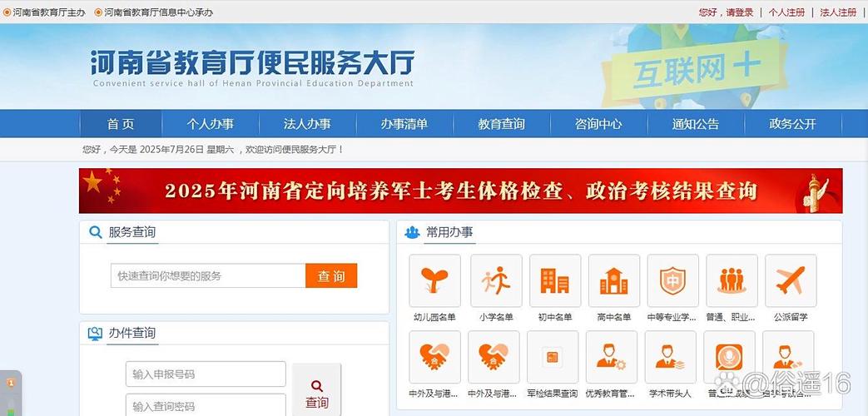Select the 优秀教育管理 person-with-gear icon
Screen dimensions: 868x416
pos(611,357)
